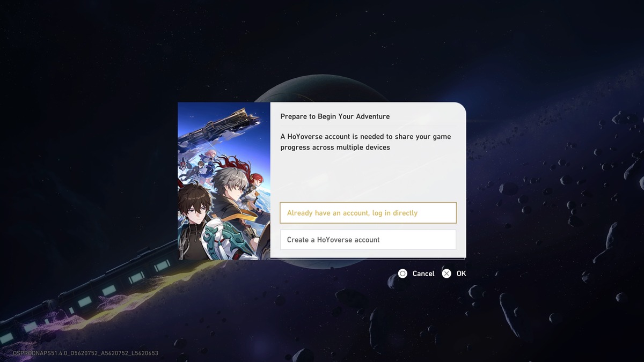The width and height of the screenshot is (644, 362).
Task: Click the Prepare to Begin Your Adventure heading
Action: [335, 116]
